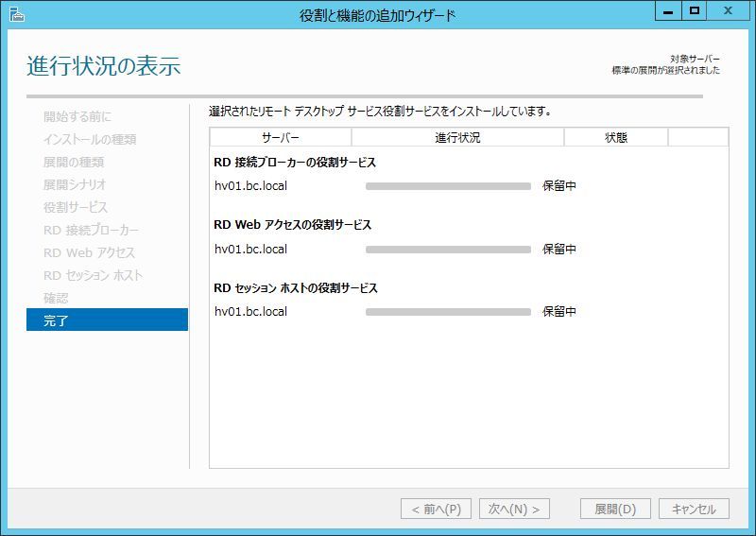The image size is (756, 536).
Task: Click the サーバー column header
Action: pyautogui.click(x=281, y=137)
